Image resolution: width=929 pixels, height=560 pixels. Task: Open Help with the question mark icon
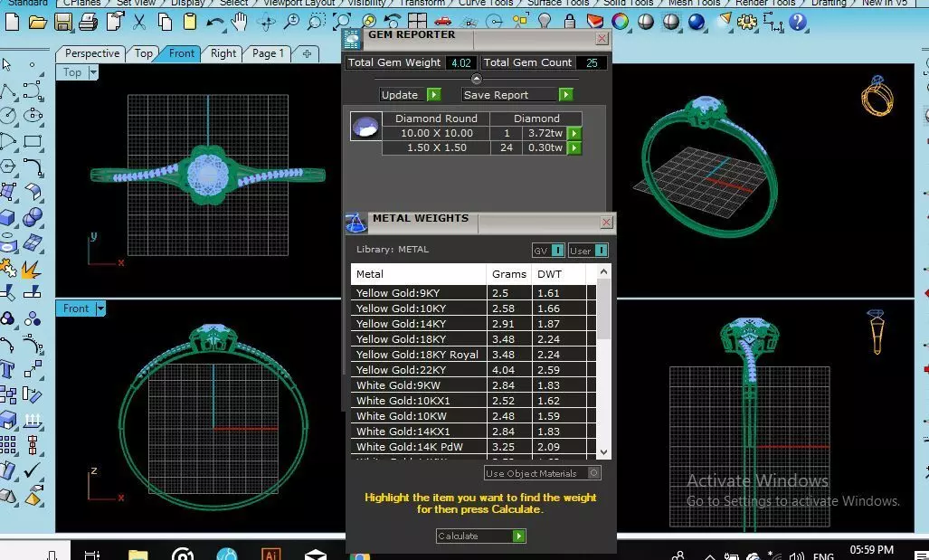click(798, 22)
